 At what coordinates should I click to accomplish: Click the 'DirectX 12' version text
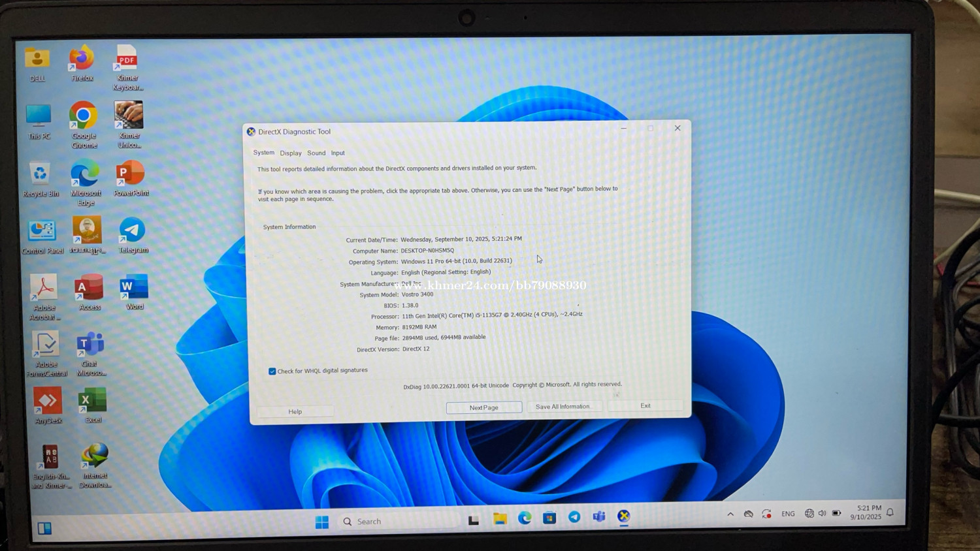[x=416, y=349]
